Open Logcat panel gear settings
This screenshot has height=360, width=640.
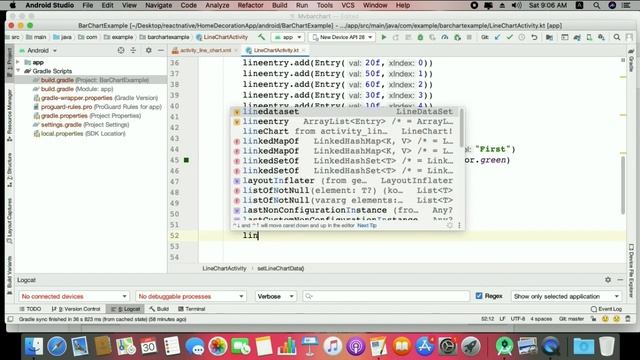coord(608,280)
